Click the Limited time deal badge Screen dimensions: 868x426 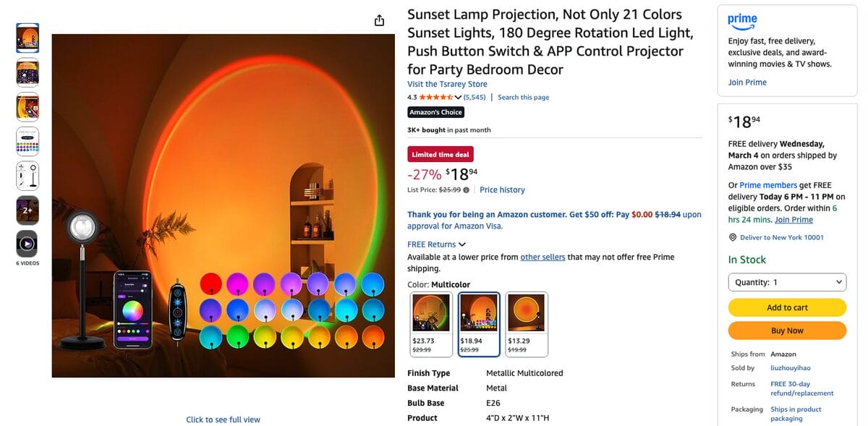point(441,154)
